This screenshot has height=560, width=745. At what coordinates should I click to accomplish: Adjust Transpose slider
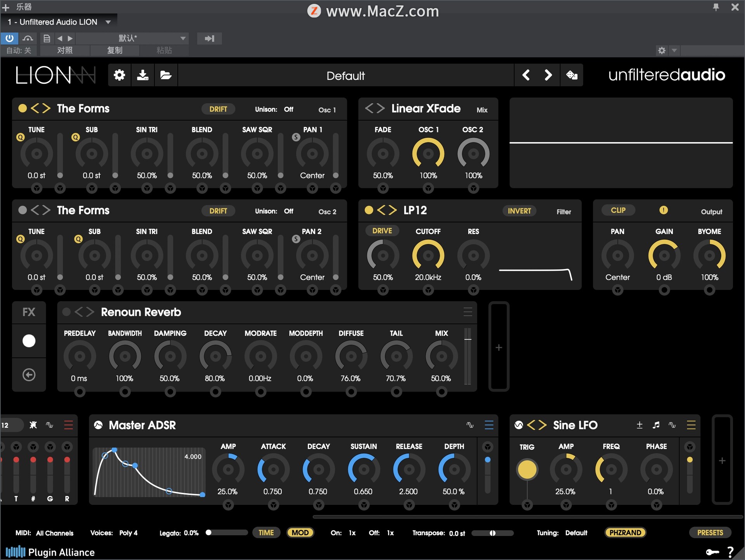[492, 533]
